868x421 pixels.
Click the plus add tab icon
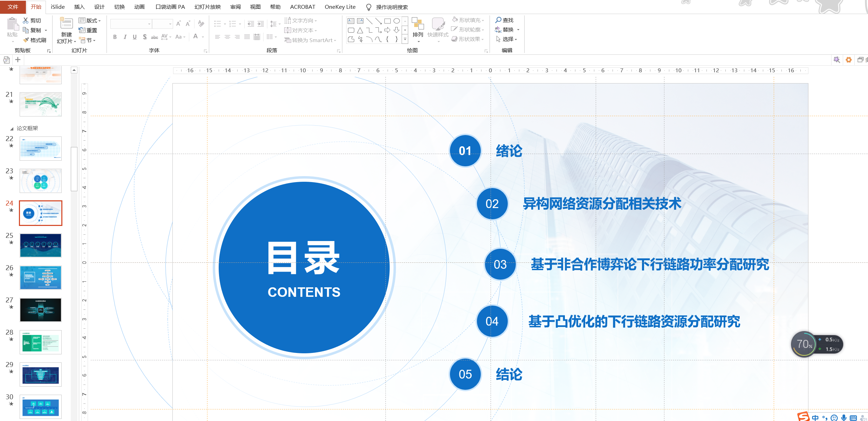pos(18,60)
